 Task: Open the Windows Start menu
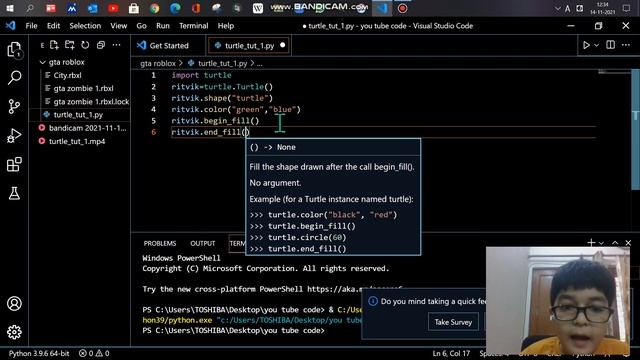point(9,8)
